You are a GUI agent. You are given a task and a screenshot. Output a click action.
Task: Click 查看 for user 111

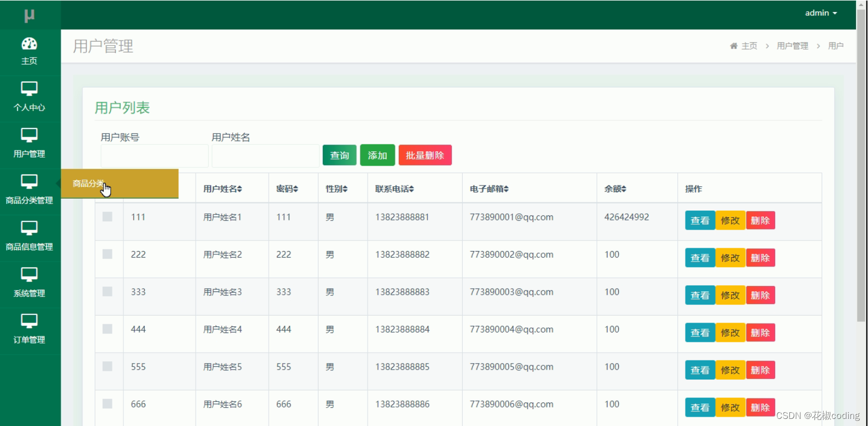point(700,220)
